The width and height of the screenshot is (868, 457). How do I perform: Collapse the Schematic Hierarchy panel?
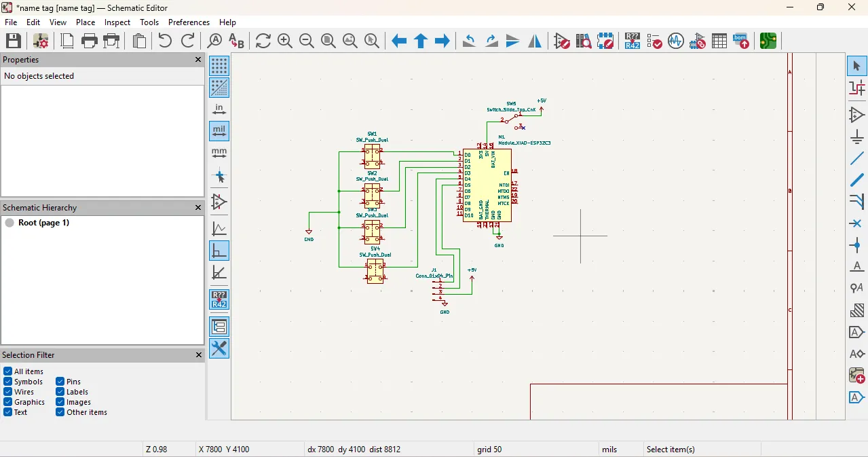(x=198, y=208)
